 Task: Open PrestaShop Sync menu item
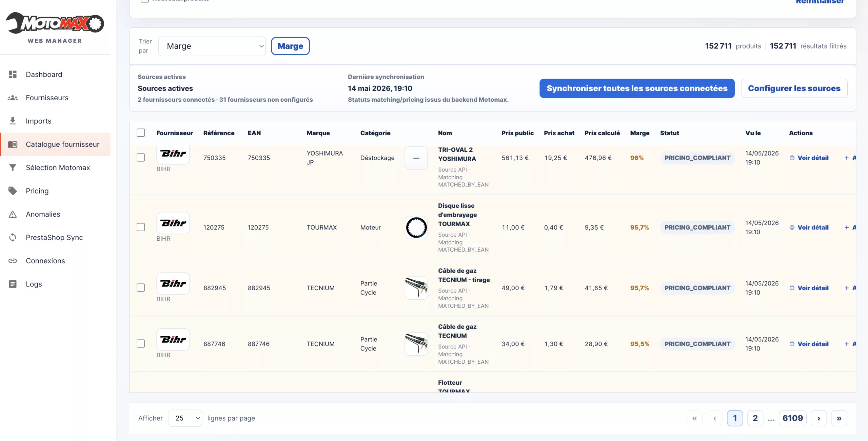[54, 237]
